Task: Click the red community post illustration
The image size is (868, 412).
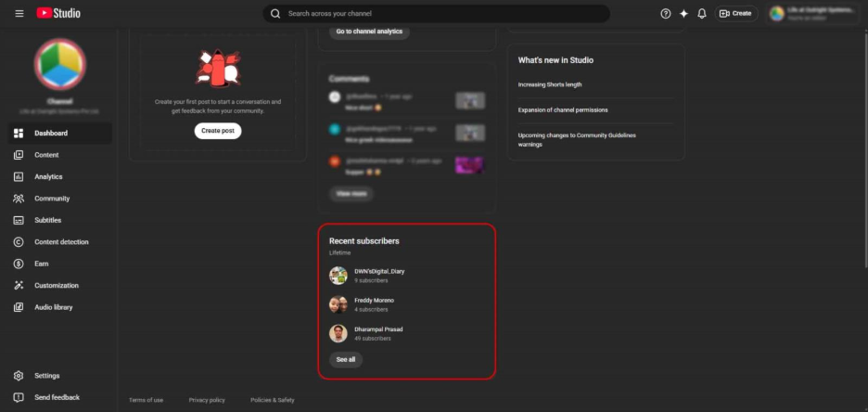Action: 218,68
